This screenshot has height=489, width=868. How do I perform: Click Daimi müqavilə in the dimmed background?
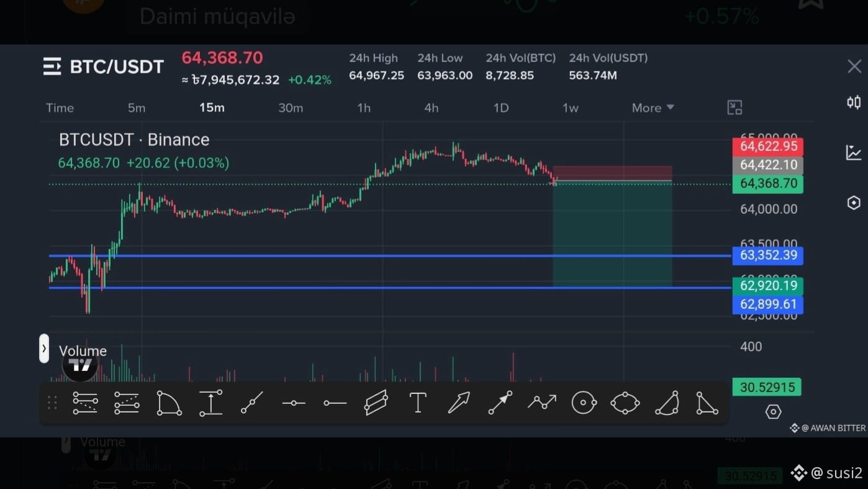pos(217,17)
